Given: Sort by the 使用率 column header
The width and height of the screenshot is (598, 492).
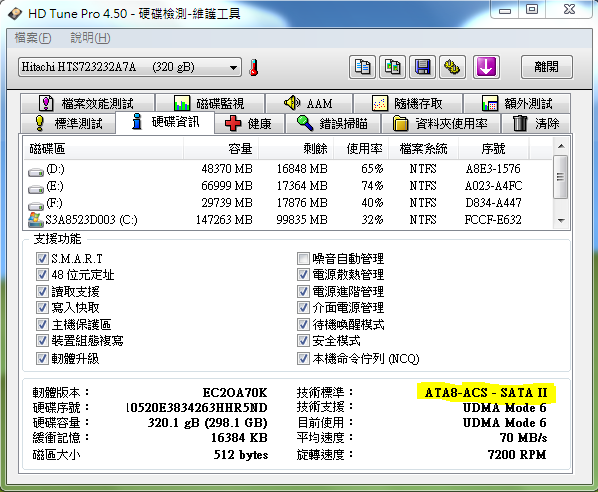Looking at the screenshot, I should click(361, 148).
